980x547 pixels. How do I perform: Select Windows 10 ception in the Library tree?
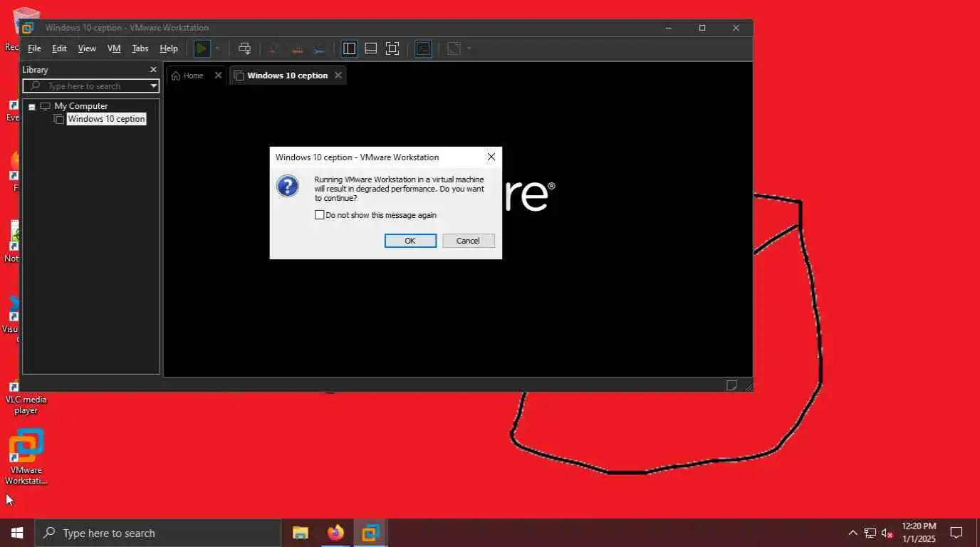[x=106, y=119]
